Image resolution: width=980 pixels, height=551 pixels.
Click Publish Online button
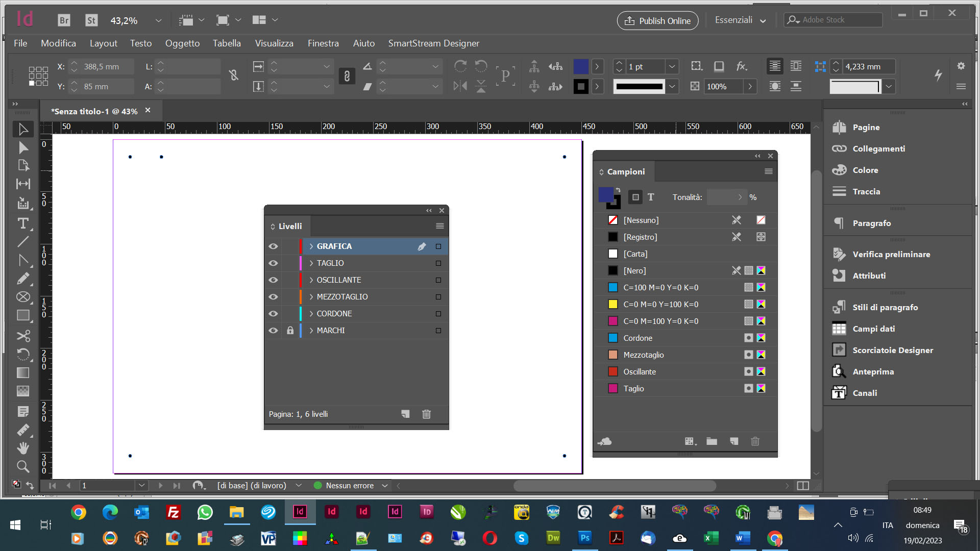657,20
